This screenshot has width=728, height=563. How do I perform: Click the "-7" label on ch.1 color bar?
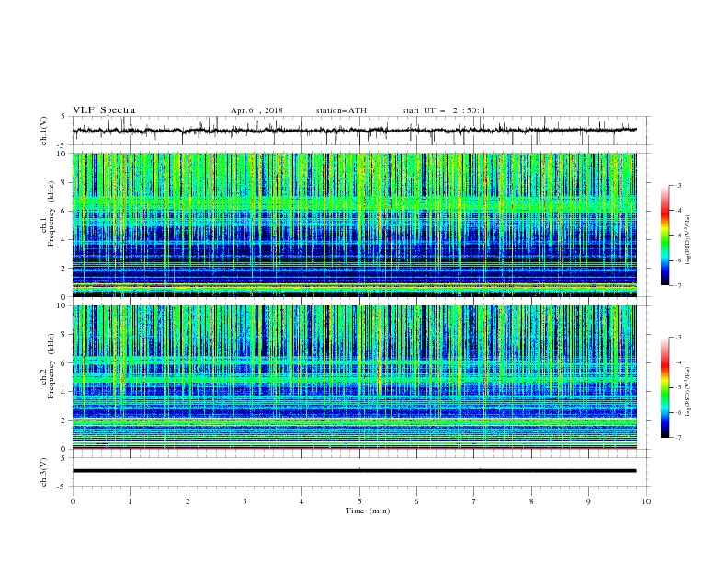tap(677, 285)
